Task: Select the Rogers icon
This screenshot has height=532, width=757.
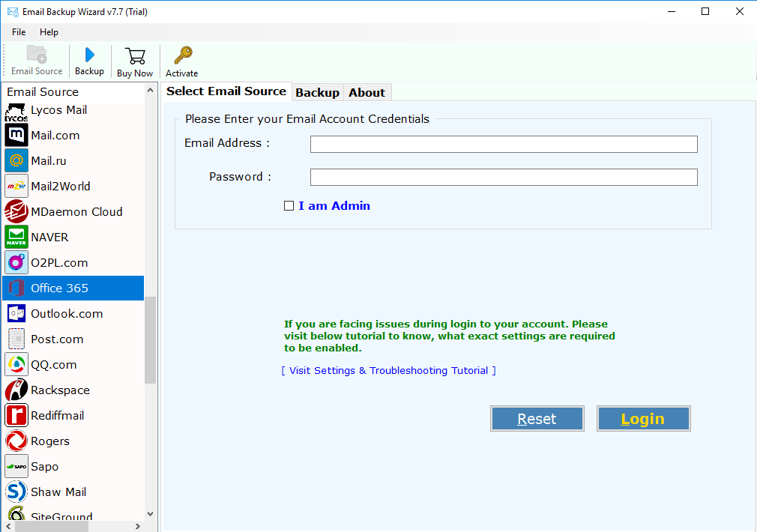Action: tap(16, 441)
